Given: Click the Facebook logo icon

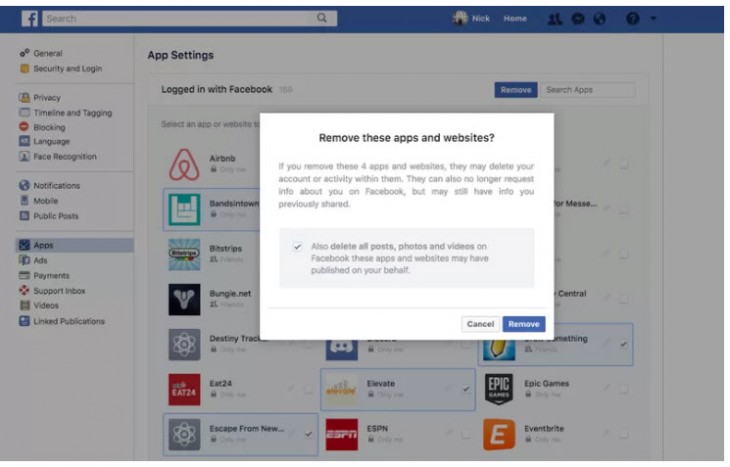Looking at the screenshot, I should (30, 19).
